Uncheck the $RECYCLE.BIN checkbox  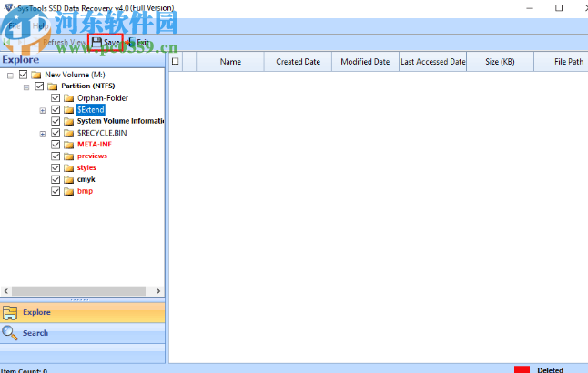56,133
